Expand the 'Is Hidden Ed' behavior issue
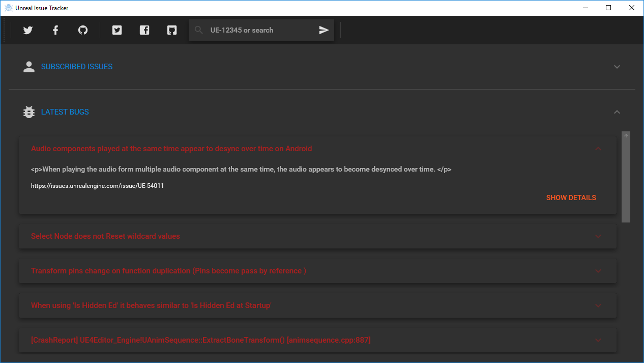Viewport: 644px width, 363px height. [598, 305]
